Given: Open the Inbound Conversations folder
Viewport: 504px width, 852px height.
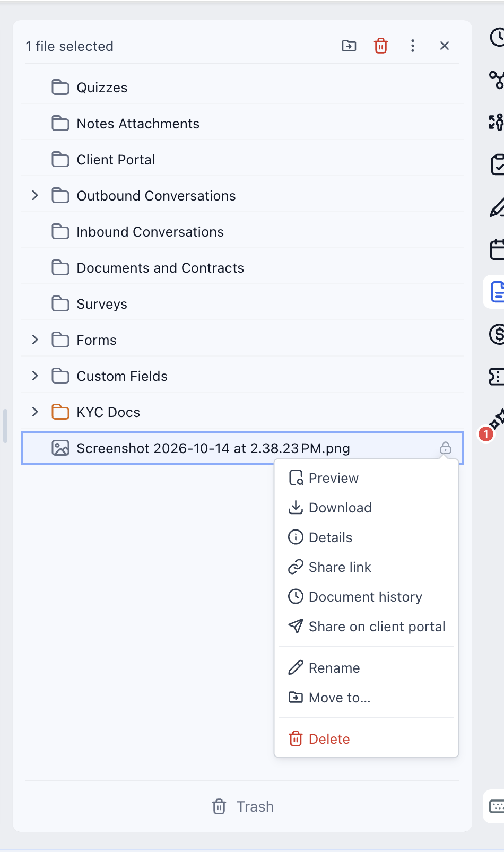Looking at the screenshot, I should [242, 232].
